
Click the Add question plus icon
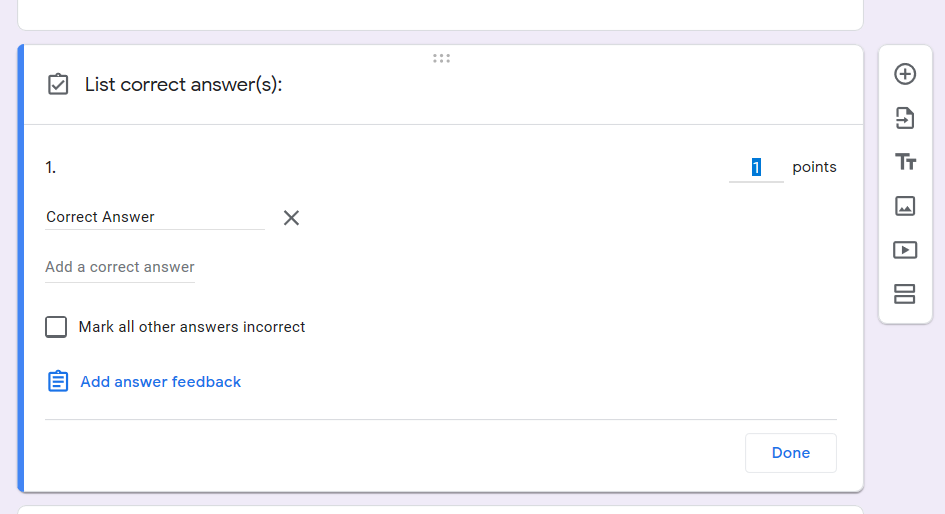click(905, 74)
